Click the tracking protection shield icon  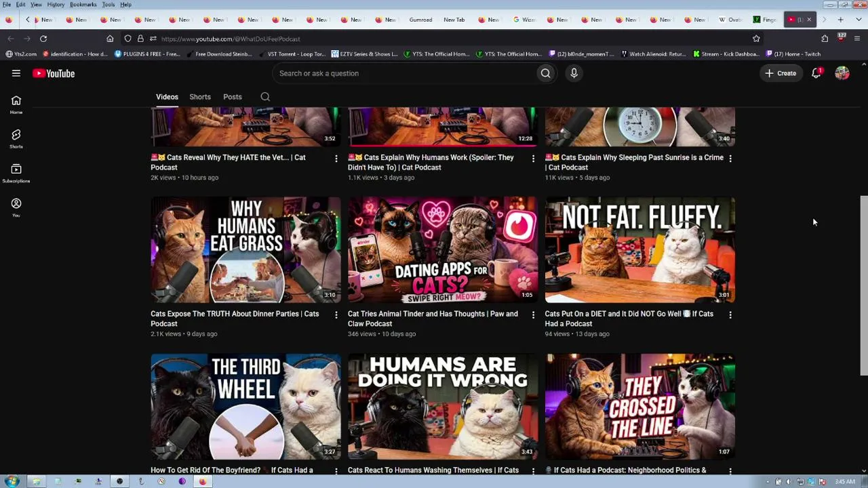point(127,39)
